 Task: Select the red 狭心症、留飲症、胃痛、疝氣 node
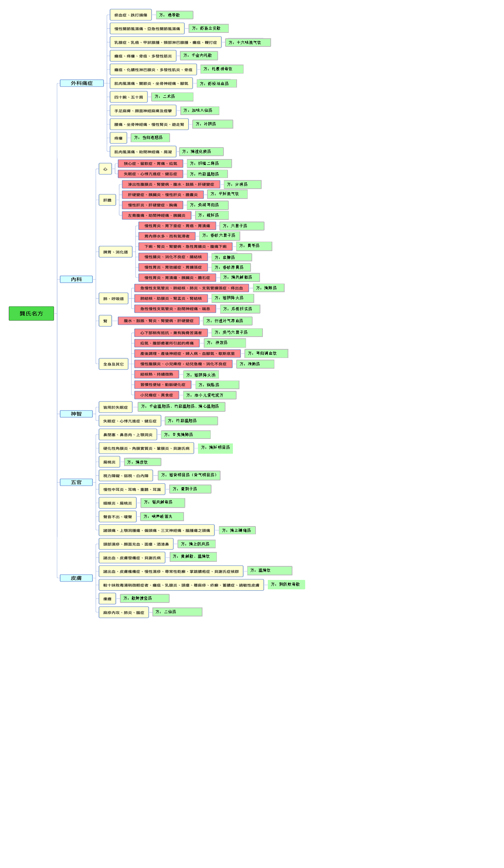tap(150, 164)
